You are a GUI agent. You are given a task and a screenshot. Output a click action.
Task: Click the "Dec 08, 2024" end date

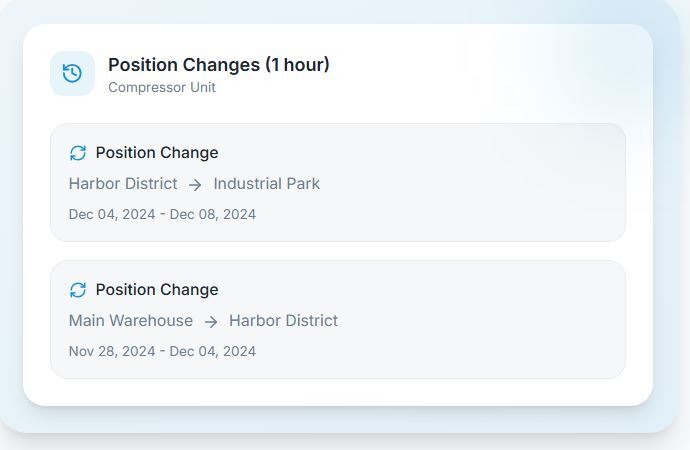pyautogui.click(x=213, y=214)
